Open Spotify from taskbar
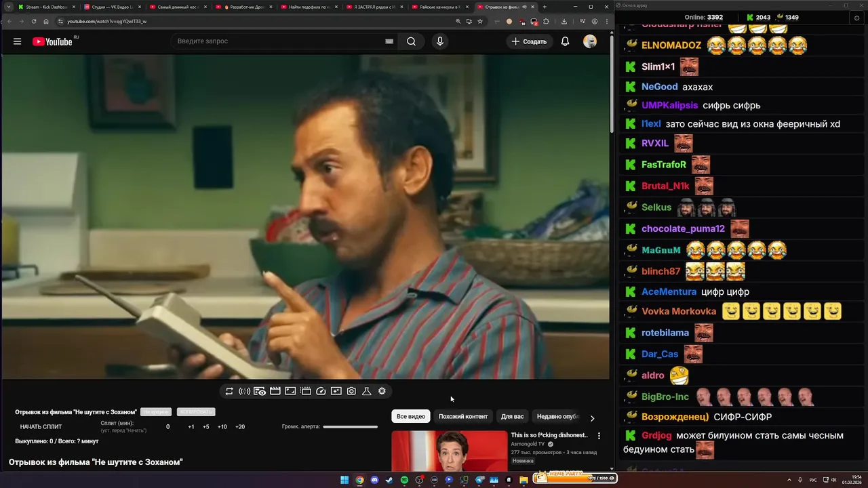868x488 pixels. tap(404, 480)
